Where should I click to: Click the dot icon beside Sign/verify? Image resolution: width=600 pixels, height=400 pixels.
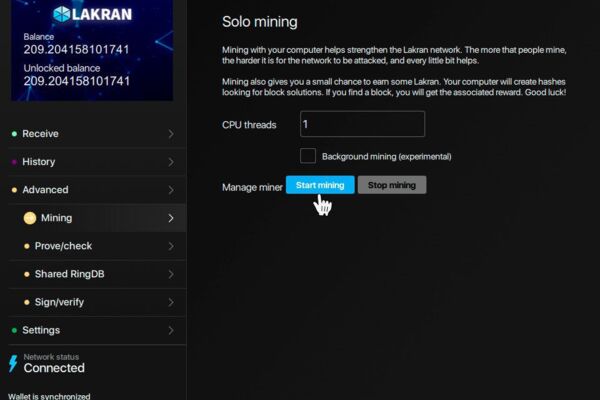tap(26, 302)
